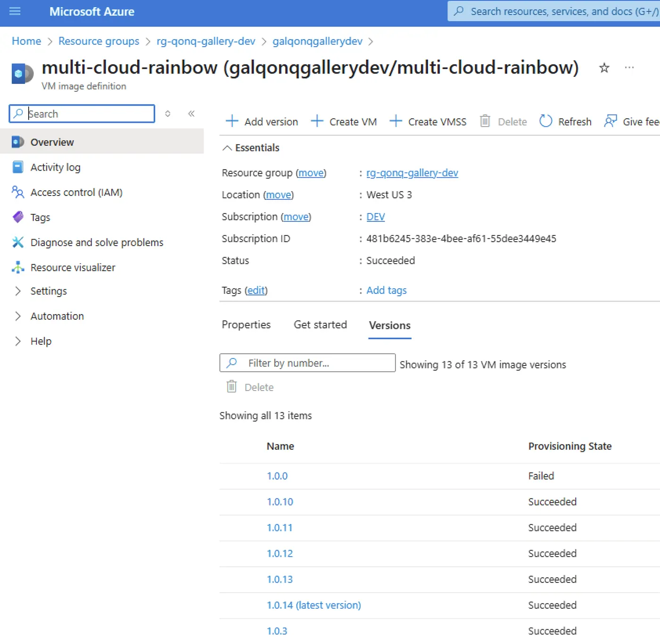Click the Resource visualizer icon
The width and height of the screenshot is (660, 644).
18,267
